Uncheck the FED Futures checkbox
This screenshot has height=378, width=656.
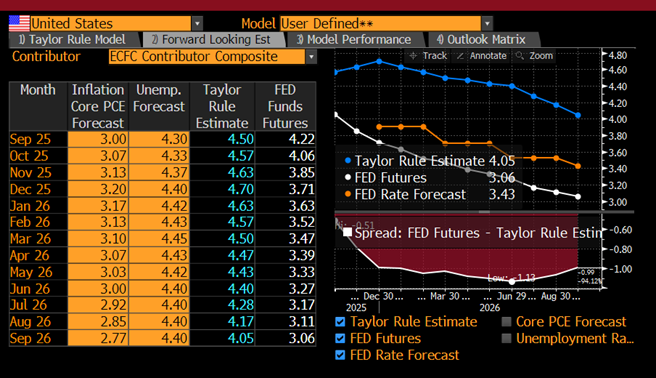point(340,338)
